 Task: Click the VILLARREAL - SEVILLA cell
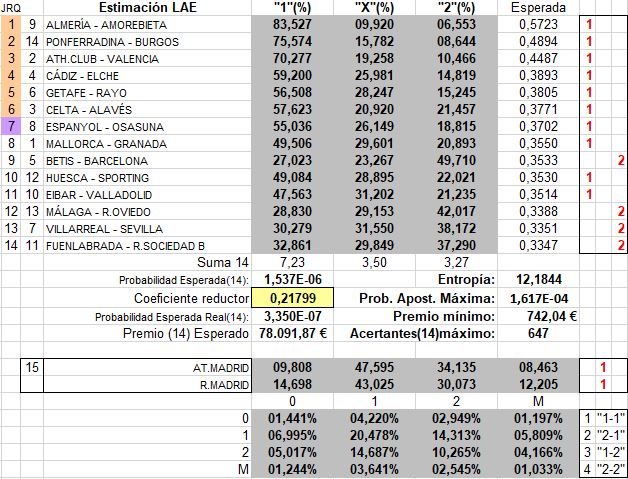pos(147,229)
